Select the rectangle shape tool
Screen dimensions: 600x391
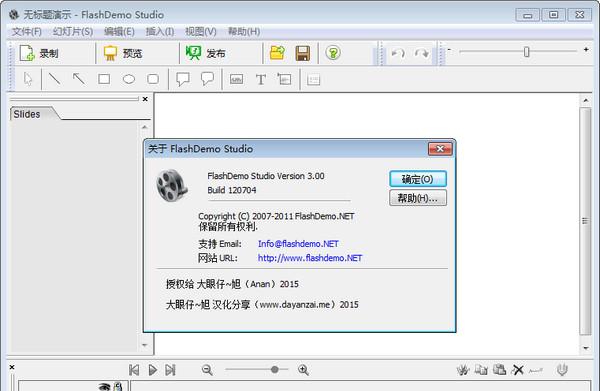click(x=104, y=79)
